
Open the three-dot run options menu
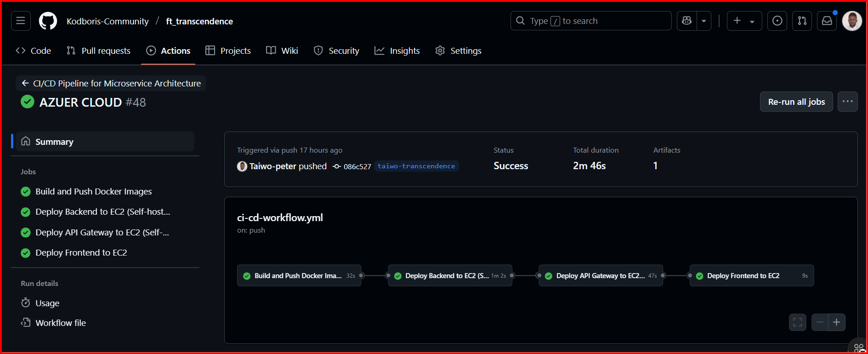point(847,102)
